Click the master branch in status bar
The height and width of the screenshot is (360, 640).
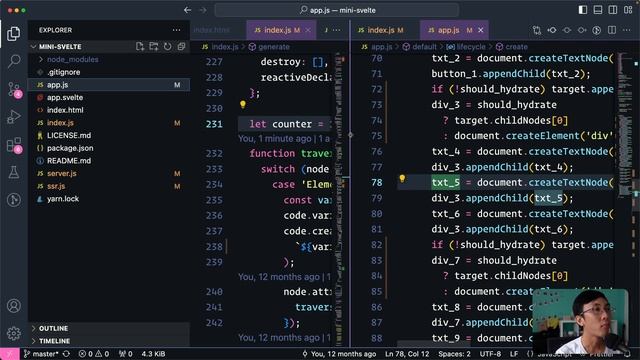pyautogui.click(x=41, y=354)
